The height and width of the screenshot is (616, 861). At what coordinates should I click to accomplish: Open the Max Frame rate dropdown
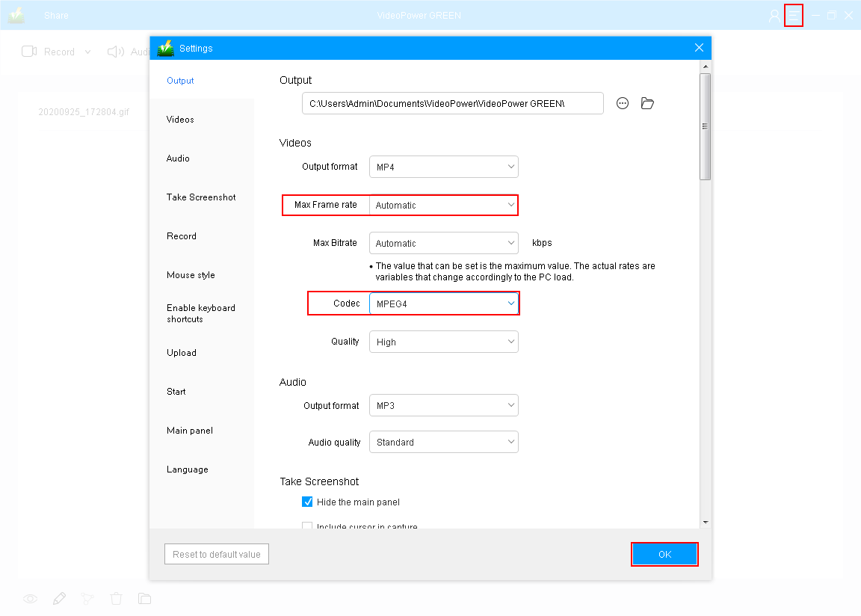tap(443, 205)
